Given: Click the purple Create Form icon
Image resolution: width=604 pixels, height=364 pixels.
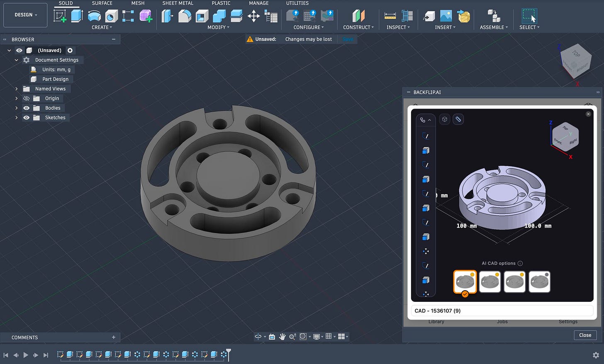Looking at the screenshot, I should pos(146,16).
